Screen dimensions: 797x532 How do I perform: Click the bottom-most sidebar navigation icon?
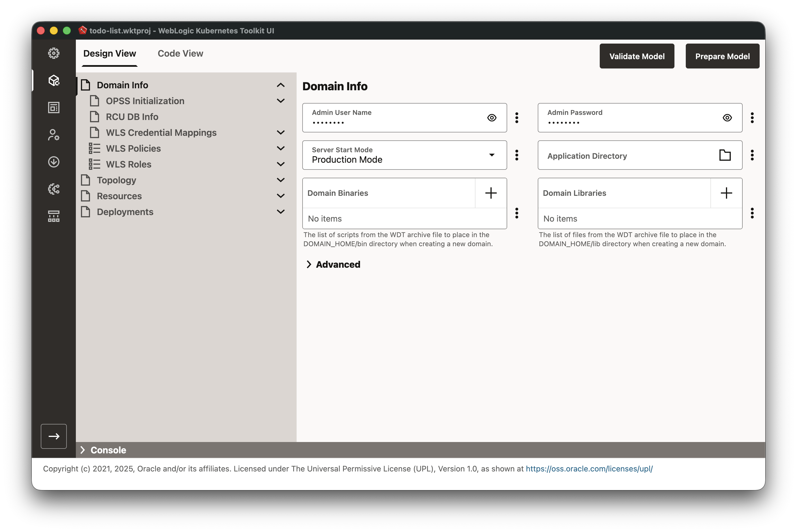pos(53,216)
